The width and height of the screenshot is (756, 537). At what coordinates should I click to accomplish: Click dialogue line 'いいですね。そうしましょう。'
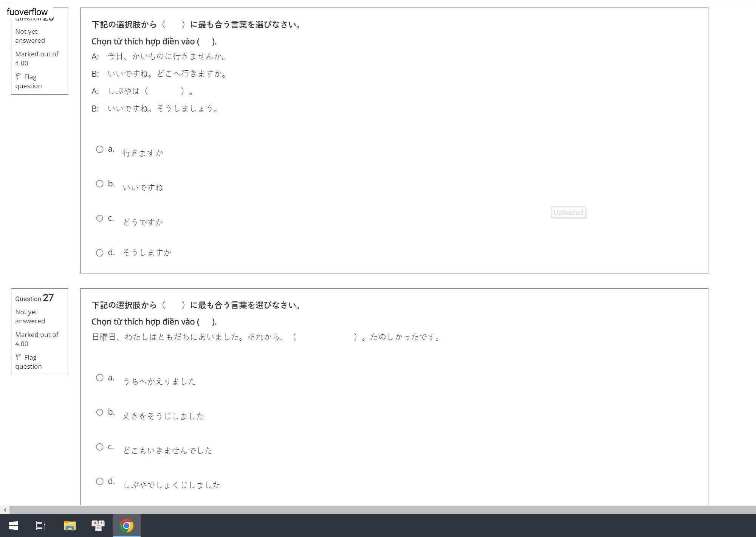click(163, 109)
